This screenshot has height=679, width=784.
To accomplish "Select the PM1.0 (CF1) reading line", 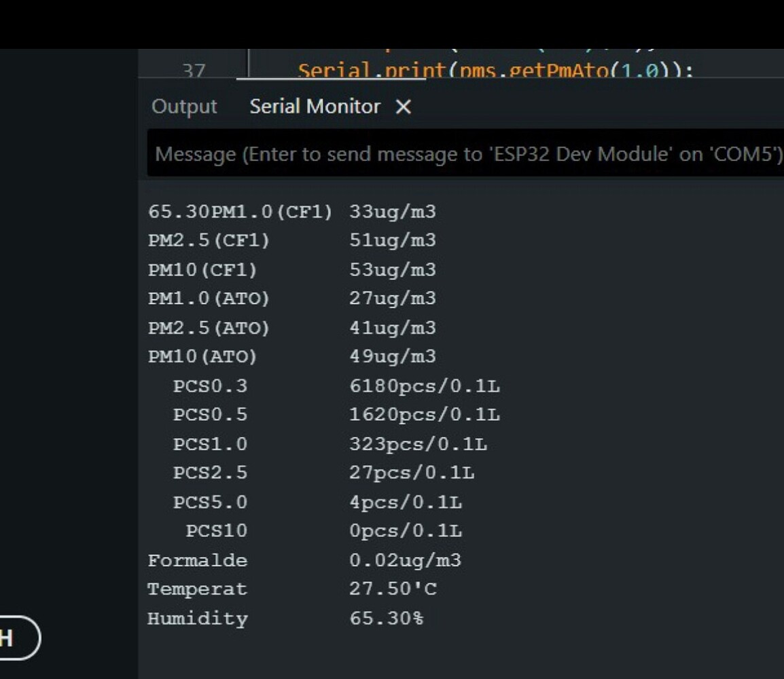I will coord(292,212).
